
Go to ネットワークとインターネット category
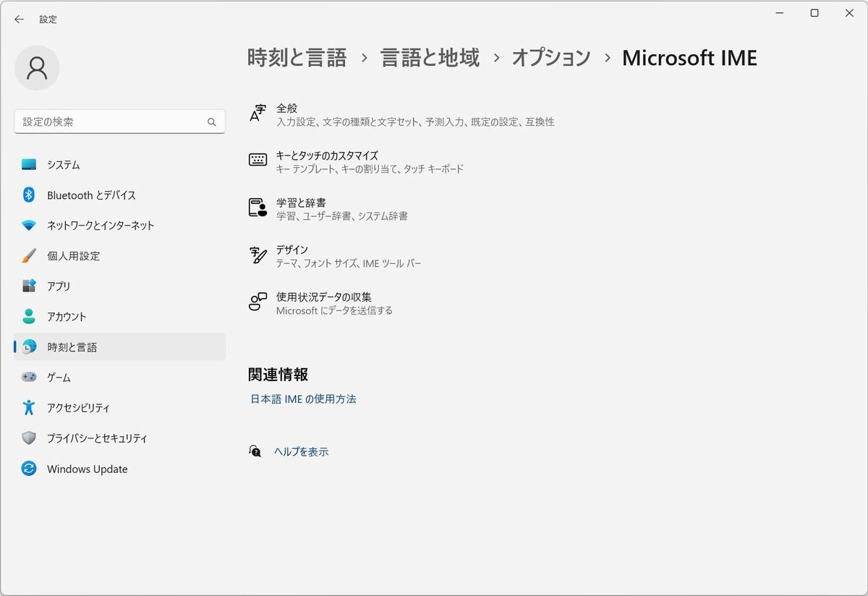(120, 226)
